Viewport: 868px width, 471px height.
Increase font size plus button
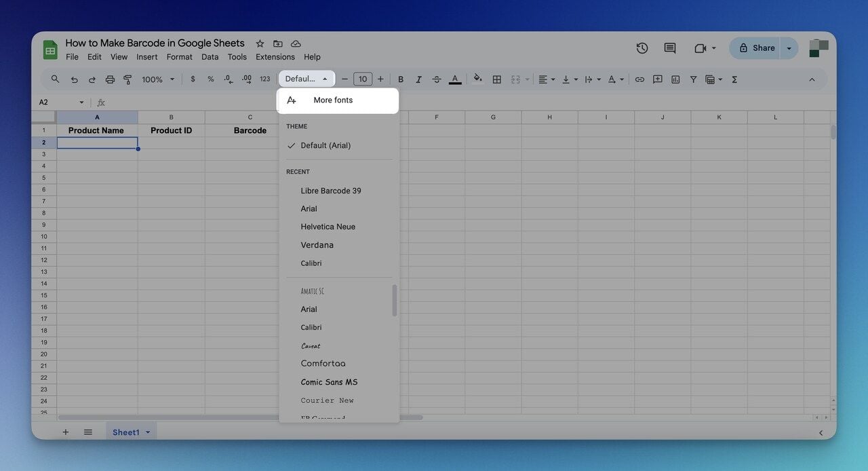click(380, 79)
